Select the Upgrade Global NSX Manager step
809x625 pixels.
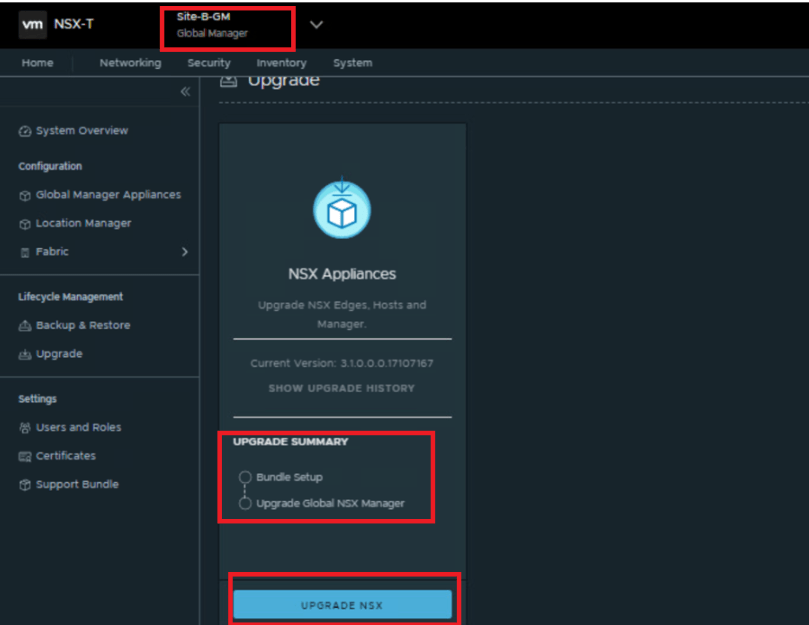(330, 503)
